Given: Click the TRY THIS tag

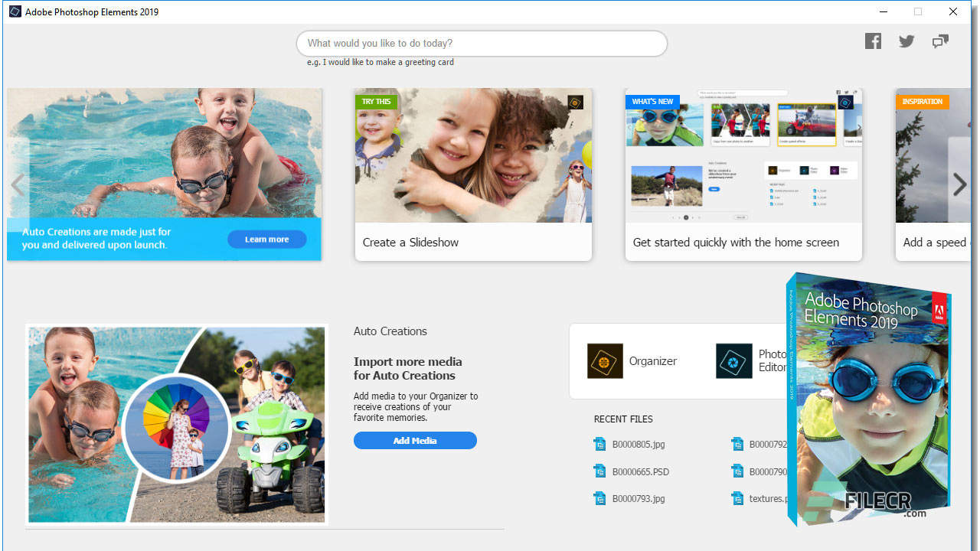Looking at the screenshot, I should (x=376, y=102).
